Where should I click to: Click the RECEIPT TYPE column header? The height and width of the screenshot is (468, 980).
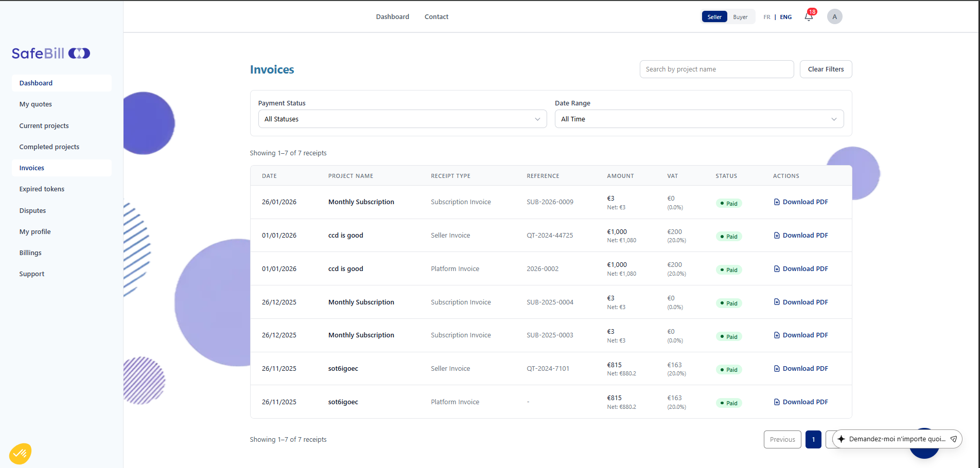pyautogui.click(x=450, y=176)
